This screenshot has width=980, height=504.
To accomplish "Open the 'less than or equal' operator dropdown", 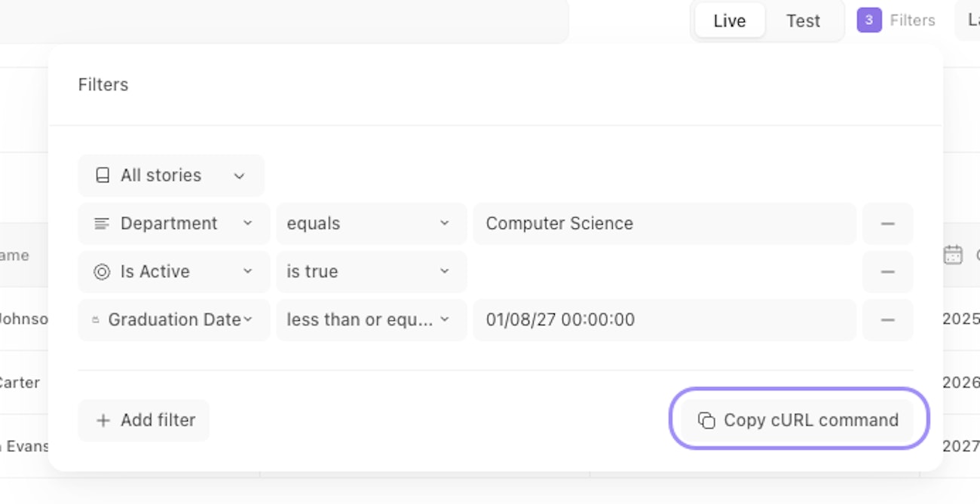I will (371, 320).
